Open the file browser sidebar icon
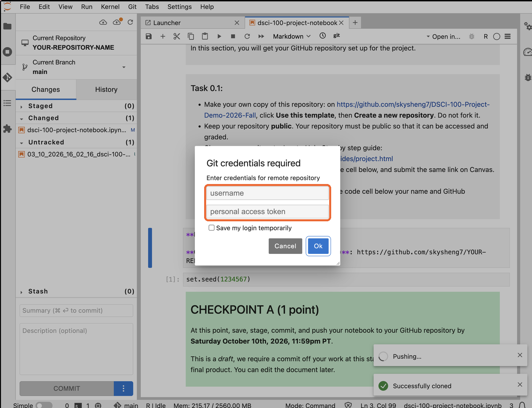Viewport: 532px width, 408px height. (x=7, y=26)
